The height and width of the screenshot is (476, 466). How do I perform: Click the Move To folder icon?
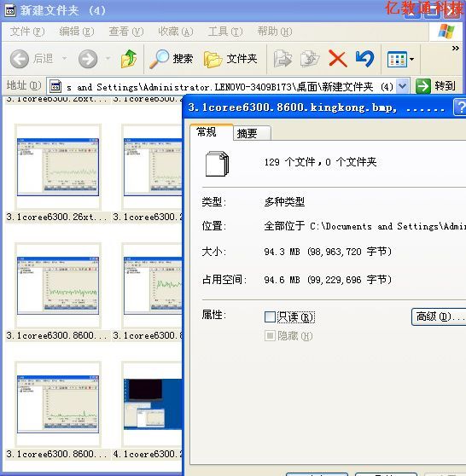click(x=283, y=59)
